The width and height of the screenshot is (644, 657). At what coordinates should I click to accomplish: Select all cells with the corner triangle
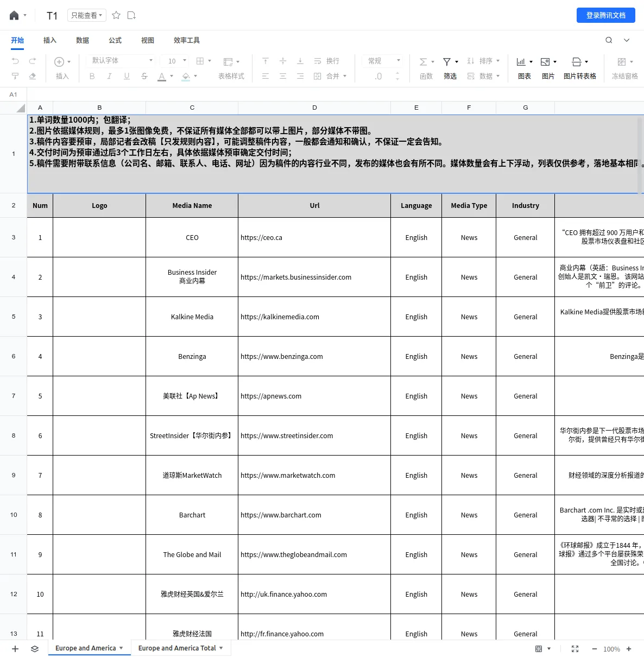point(21,108)
